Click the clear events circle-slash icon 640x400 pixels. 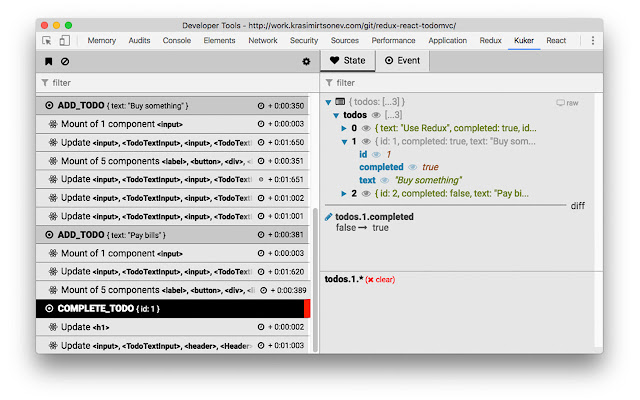[x=65, y=62]
